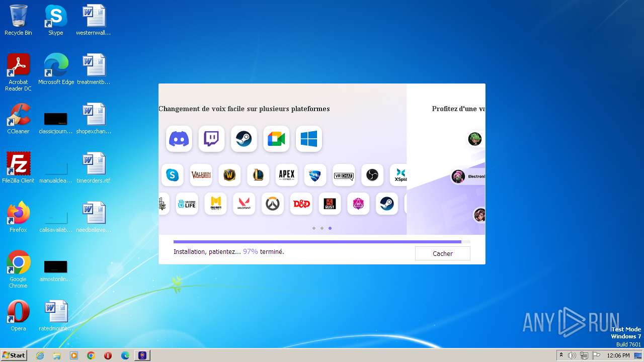Click the Second Life icon
This screenshot has width=644, height=362.
[187, 204]
